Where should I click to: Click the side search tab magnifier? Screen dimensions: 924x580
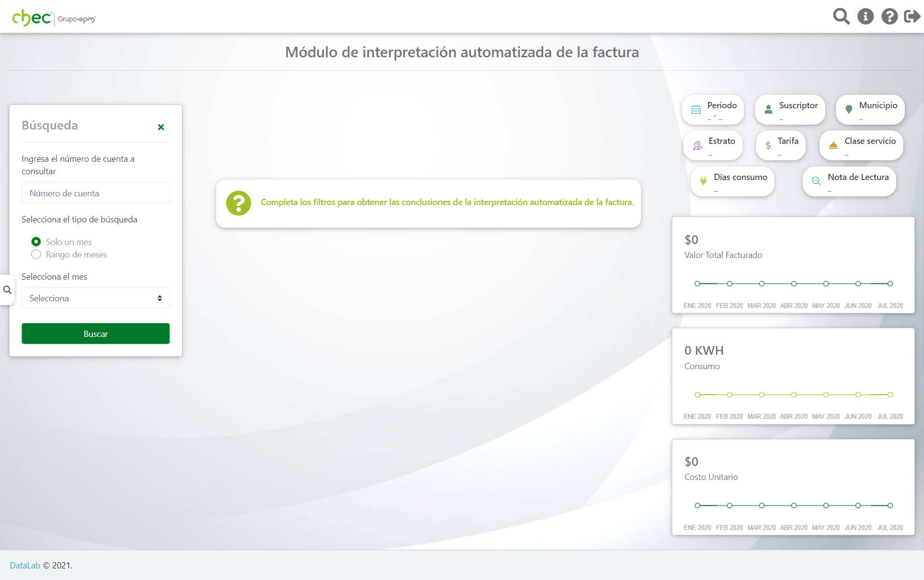tap(7, 290)
